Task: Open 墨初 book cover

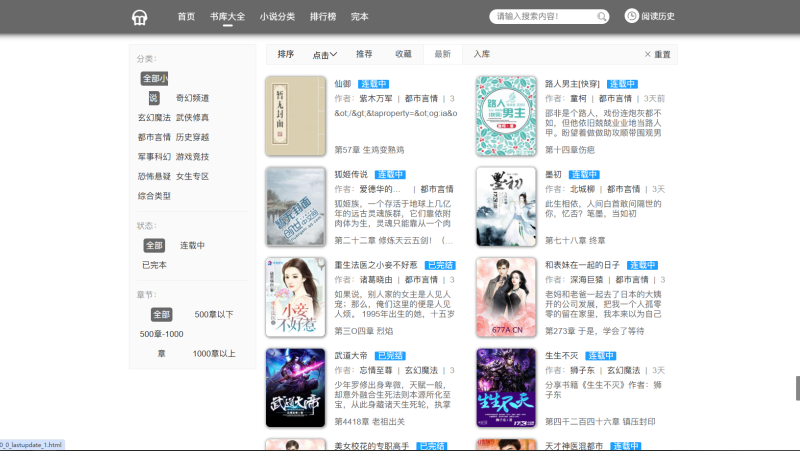Action: [x=506, y=207]
